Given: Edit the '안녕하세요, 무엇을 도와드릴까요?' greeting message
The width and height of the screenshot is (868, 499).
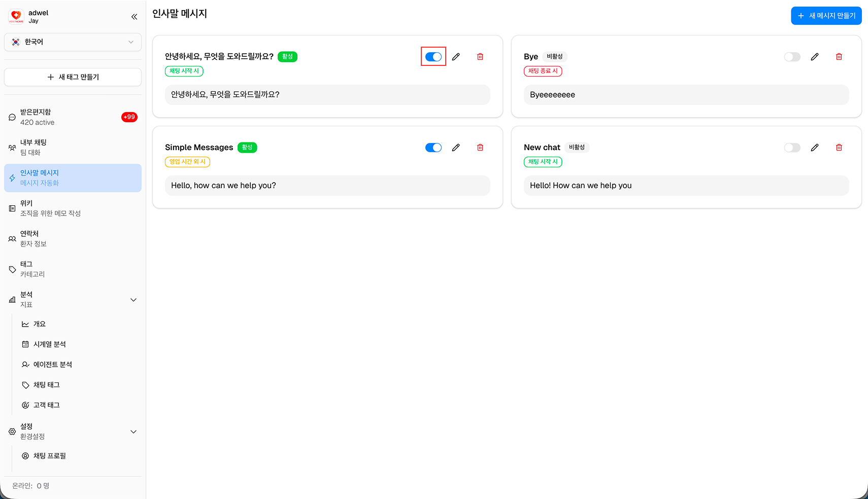Looking at the screenshot, I should pos(456,57).
